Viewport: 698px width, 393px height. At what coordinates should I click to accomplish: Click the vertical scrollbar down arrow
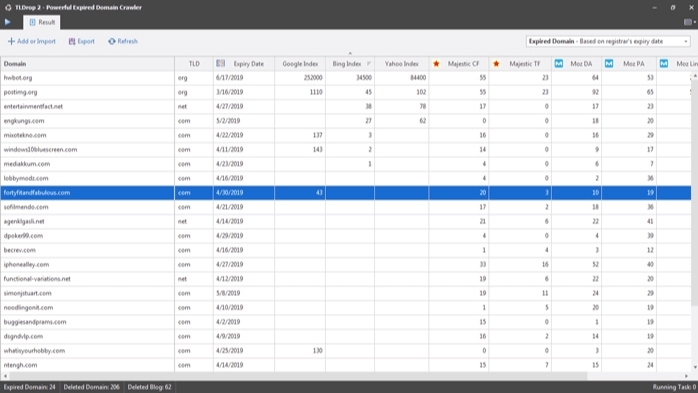[694, 367]
